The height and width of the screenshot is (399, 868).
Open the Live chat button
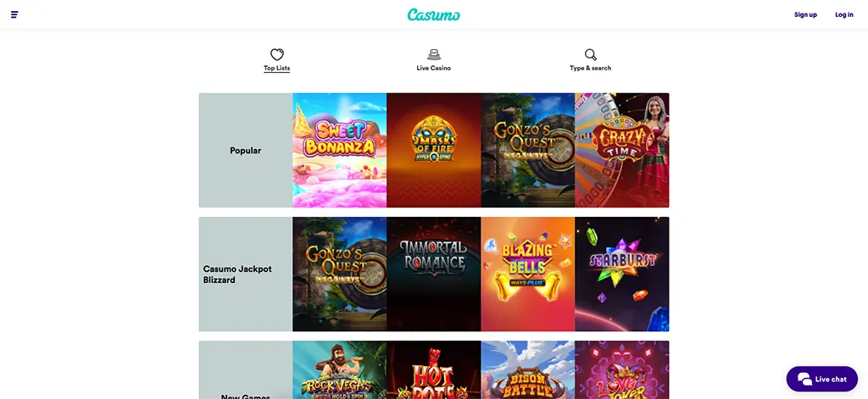[822, 379]
